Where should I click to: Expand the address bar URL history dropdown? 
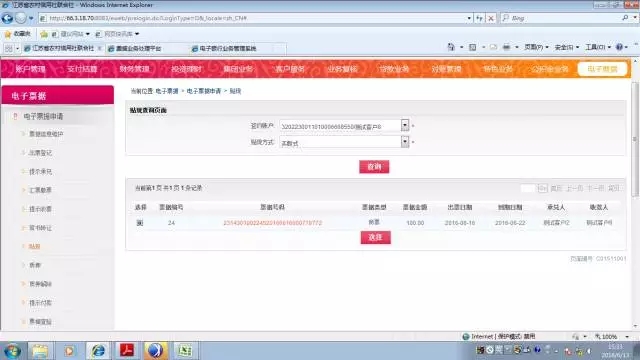coord(469,18)
